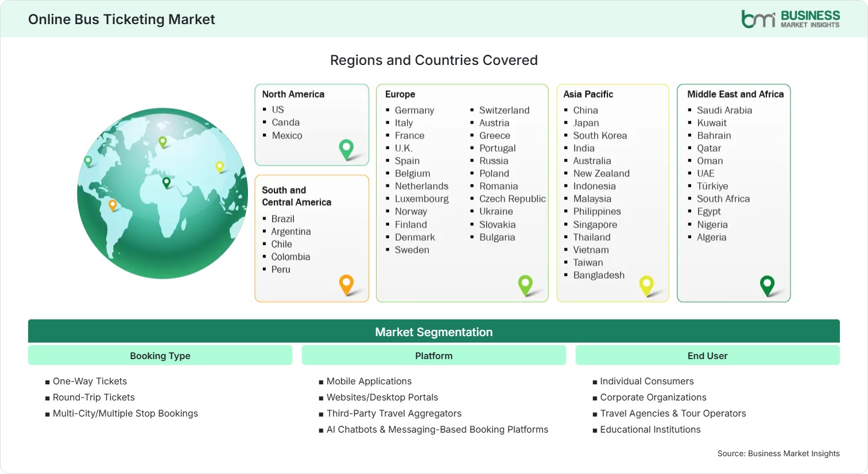Click 'Multi-City/Multiple Stop Bookings' item
The height and width of the screenshot is (474, 868).
coord(125,414)
